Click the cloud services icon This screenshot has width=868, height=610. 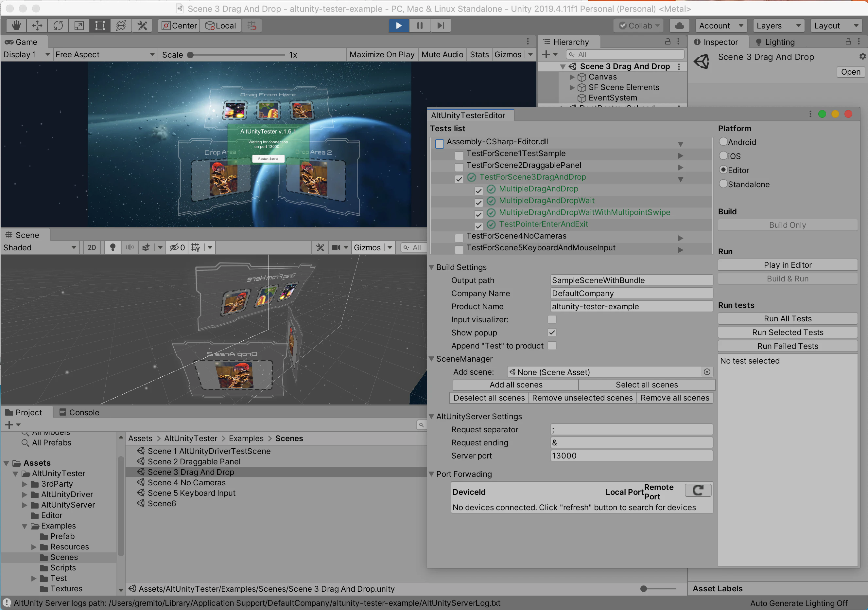point(679,26)
